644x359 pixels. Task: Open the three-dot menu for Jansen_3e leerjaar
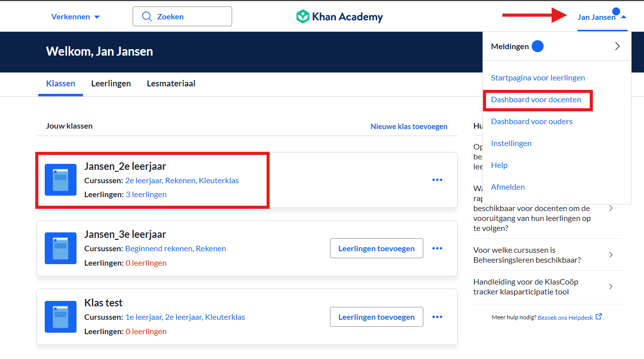coord(437,248)
